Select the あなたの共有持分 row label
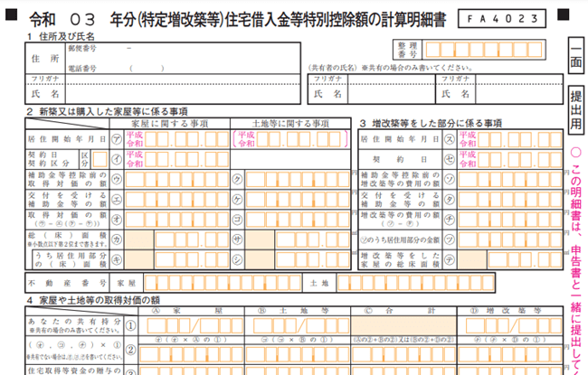This screenshot has height=375, width=588. coord(75,325)
